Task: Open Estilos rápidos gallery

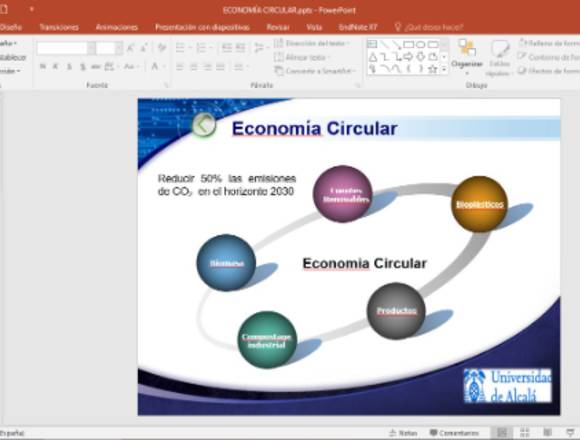Action: 499,58
